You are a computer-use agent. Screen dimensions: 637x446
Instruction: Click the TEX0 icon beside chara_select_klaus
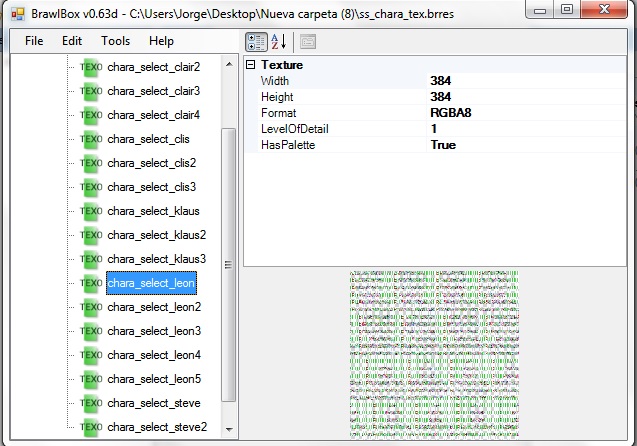tap(91, 211)
